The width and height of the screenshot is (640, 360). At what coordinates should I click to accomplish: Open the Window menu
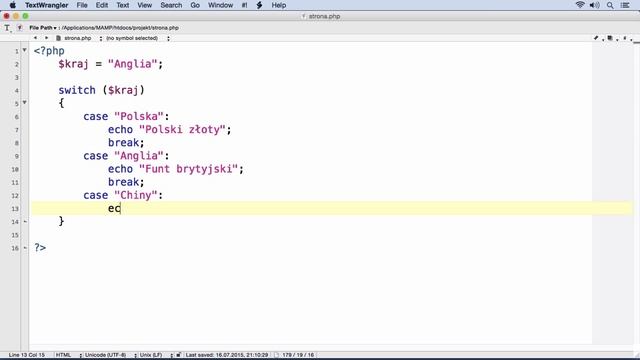[x=220, y=5]
